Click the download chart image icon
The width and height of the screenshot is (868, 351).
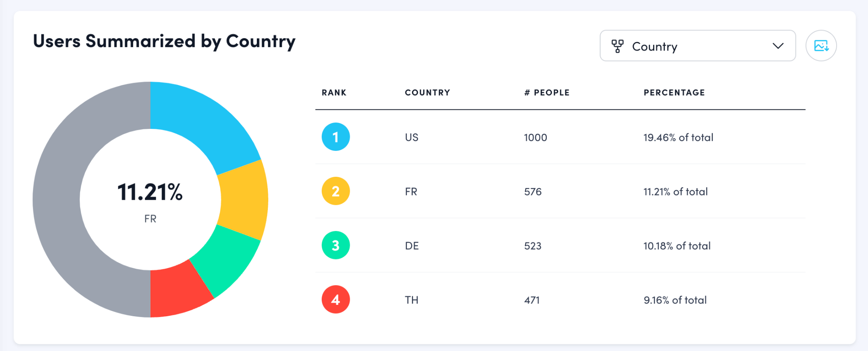821,46
